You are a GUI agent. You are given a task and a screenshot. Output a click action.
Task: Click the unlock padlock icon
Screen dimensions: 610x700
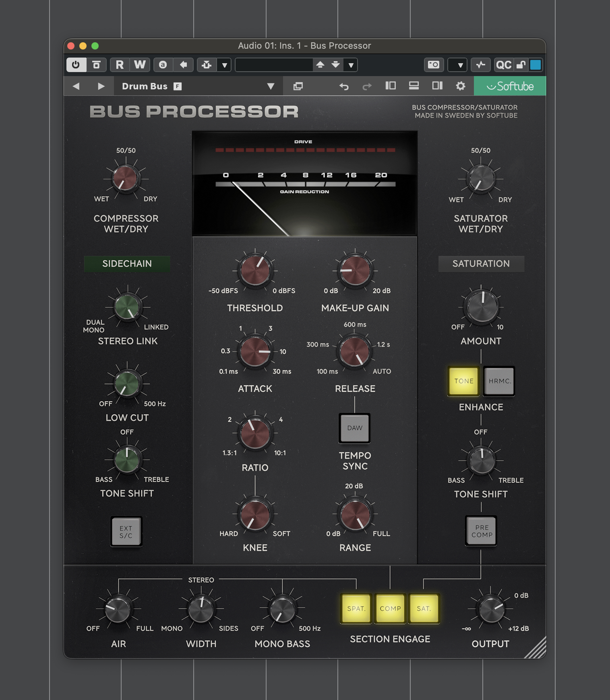click(x=521, y=65)
